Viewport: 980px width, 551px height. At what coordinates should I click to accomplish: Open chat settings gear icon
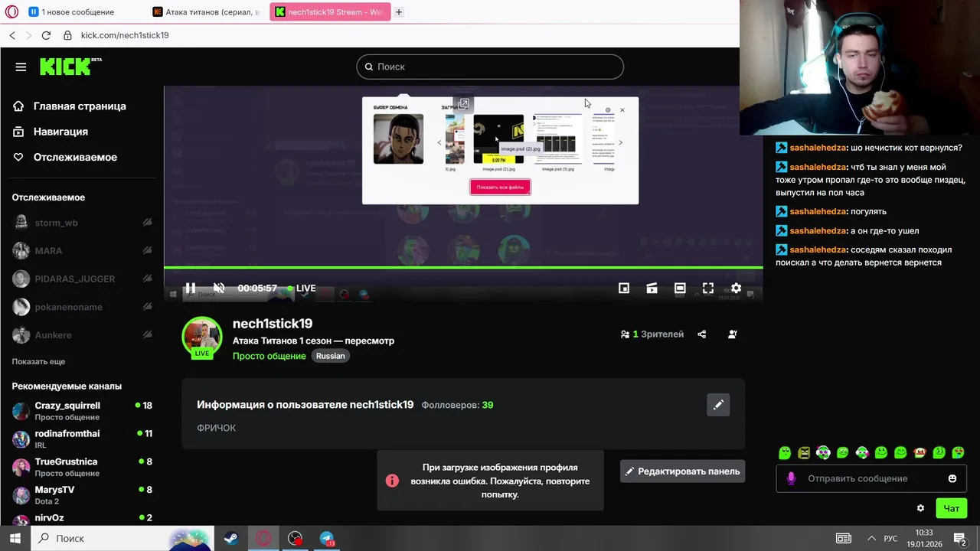(x=920, y=508)
